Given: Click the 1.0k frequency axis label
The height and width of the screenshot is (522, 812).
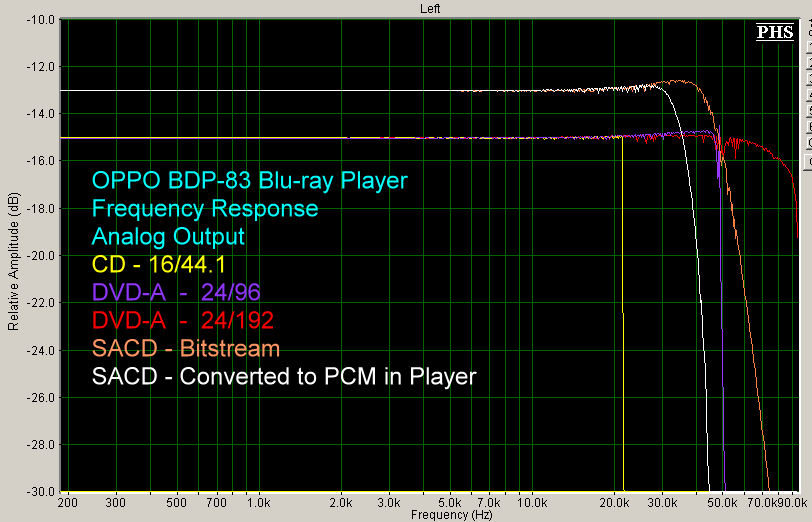Looking at the screenshot, I should point(258,503).
